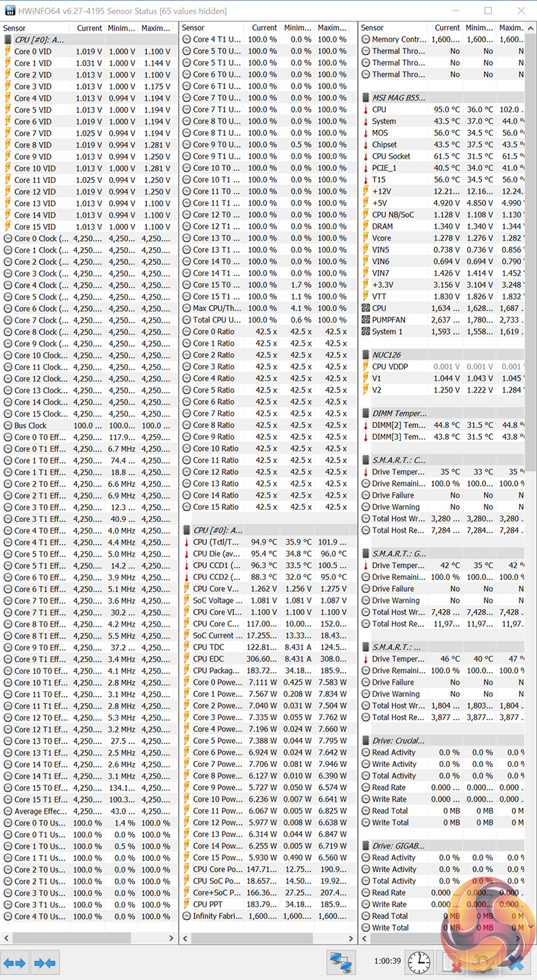Image resolution: width=537 pixels, height=980 pixels.
Task: Click the fan icon next to PUMPFAN
Action: 365,320
